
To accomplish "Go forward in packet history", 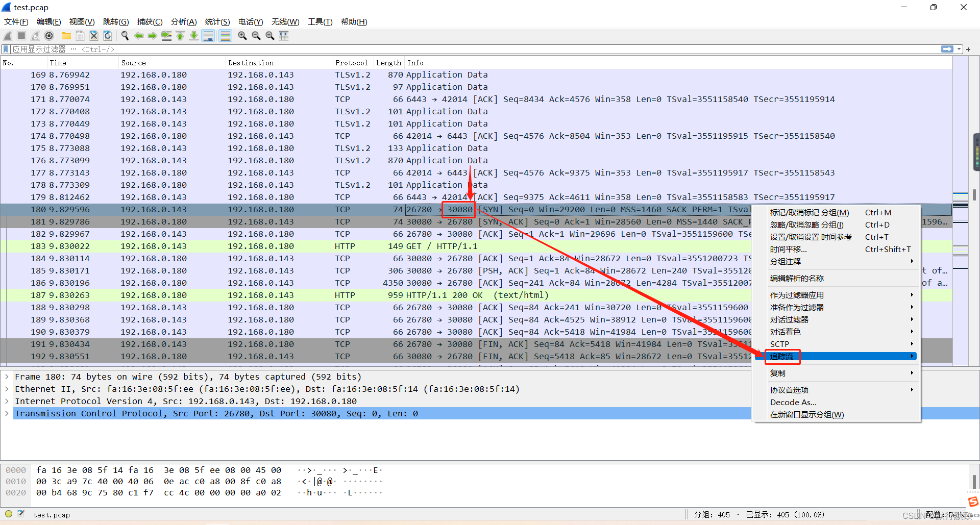I will point(153,36).
